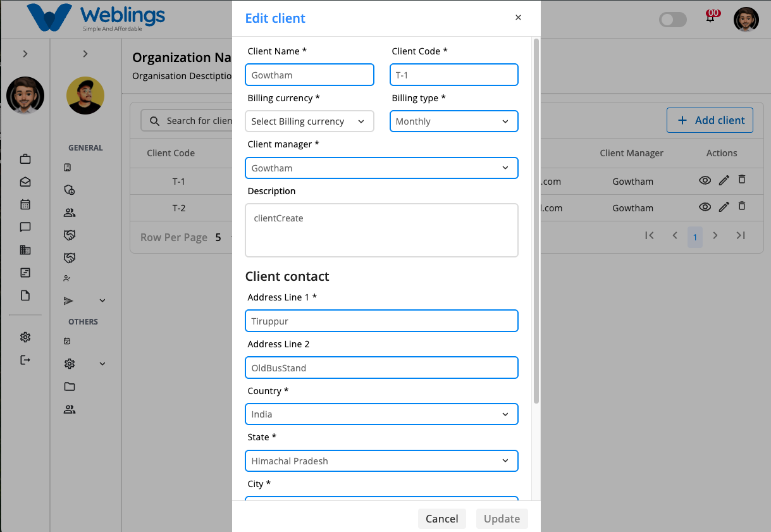This screenshot has width=771, height=532.
Task: Click the notification bell icon
Action: click(x=711, y=18)
